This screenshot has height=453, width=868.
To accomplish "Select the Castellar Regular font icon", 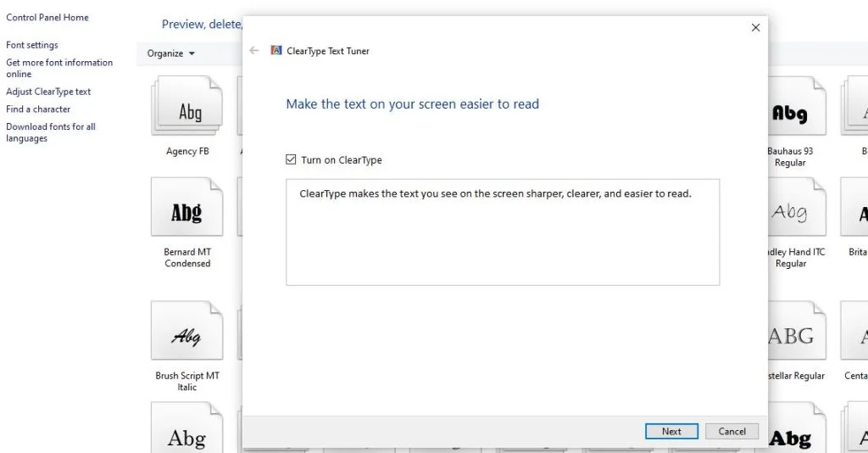I will click(797, 331).
